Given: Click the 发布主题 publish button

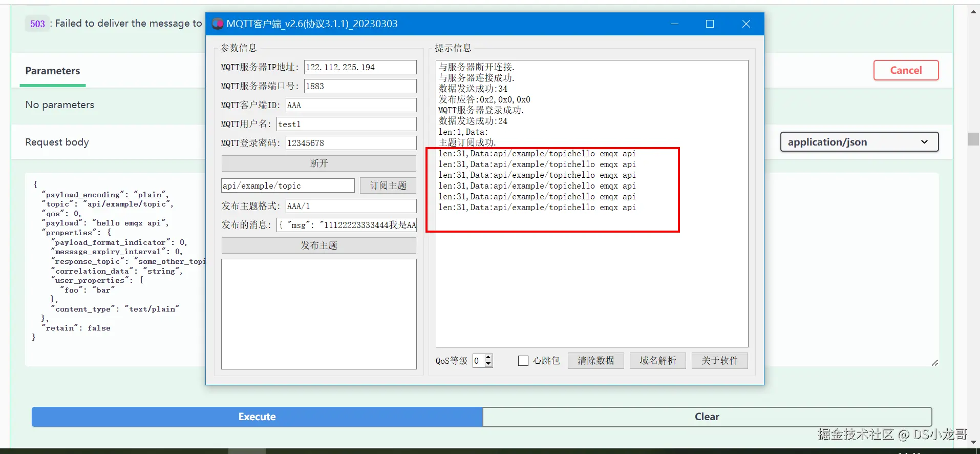Looking at the screenshot, I should tap(318, 245).
